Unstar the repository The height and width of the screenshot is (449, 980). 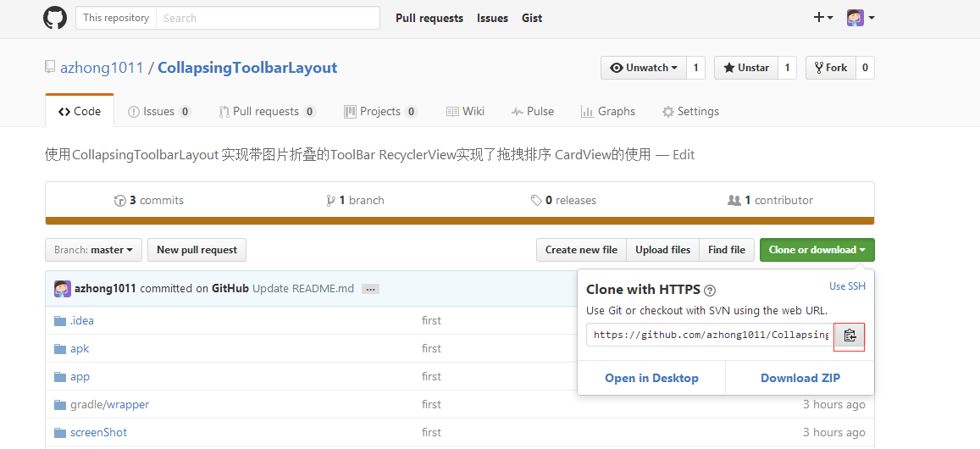point(746,68)
